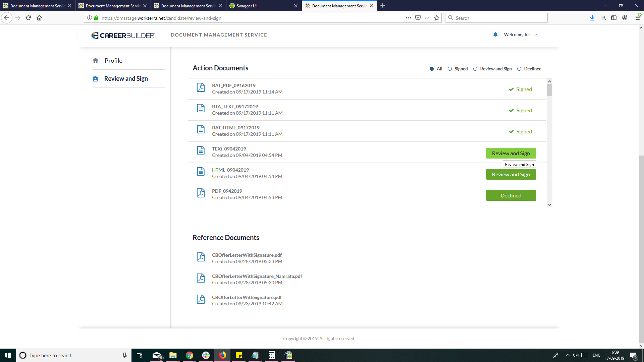Screen dimensions: 644x362
Task: Open the Windows Start menu
Action: 8,355
